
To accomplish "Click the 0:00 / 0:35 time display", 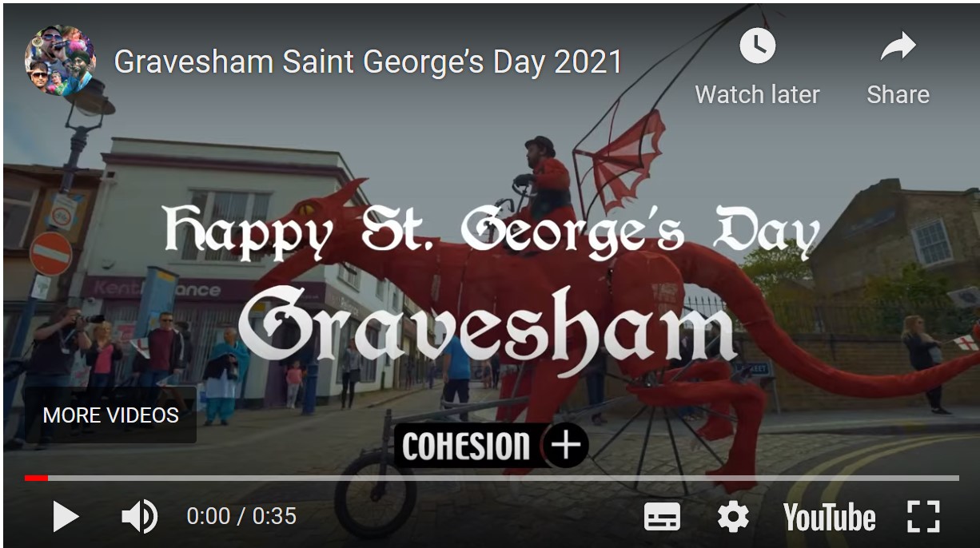I will point(241,517).
